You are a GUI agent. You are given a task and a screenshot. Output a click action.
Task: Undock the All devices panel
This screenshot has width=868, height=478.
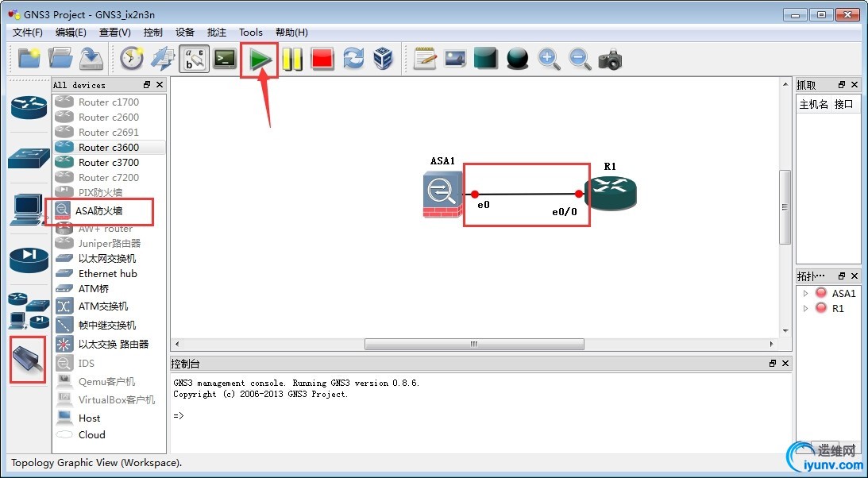[x=147, y=85]
